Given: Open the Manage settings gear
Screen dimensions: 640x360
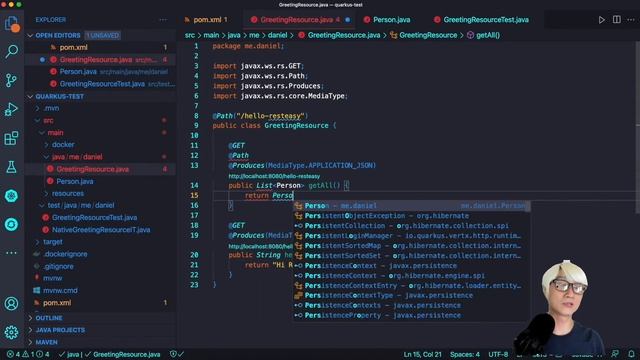Looking at the screenshot, I should (x=11, y=332).
